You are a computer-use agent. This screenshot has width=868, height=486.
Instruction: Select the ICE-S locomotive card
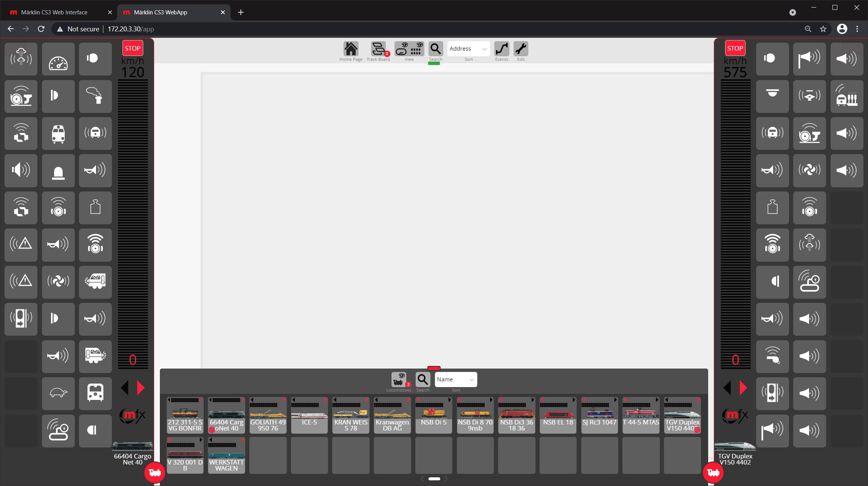click(309, 415)
